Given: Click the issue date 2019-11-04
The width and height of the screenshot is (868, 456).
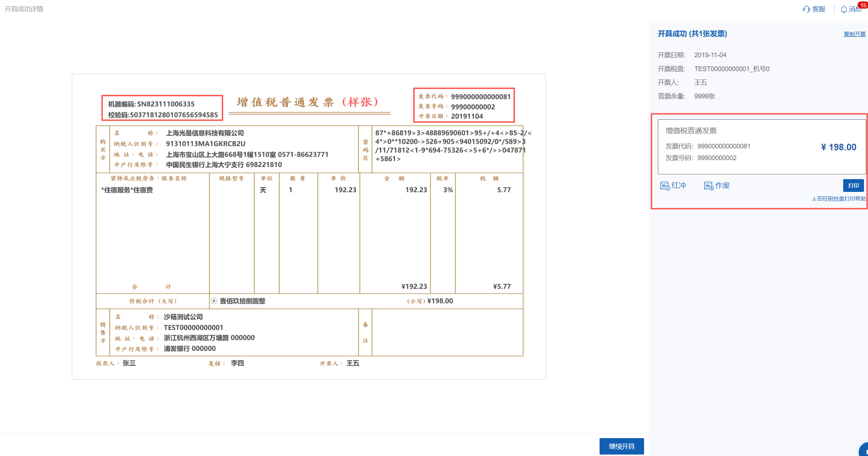Looking at the screenshot, I should [x=710, y=55].
